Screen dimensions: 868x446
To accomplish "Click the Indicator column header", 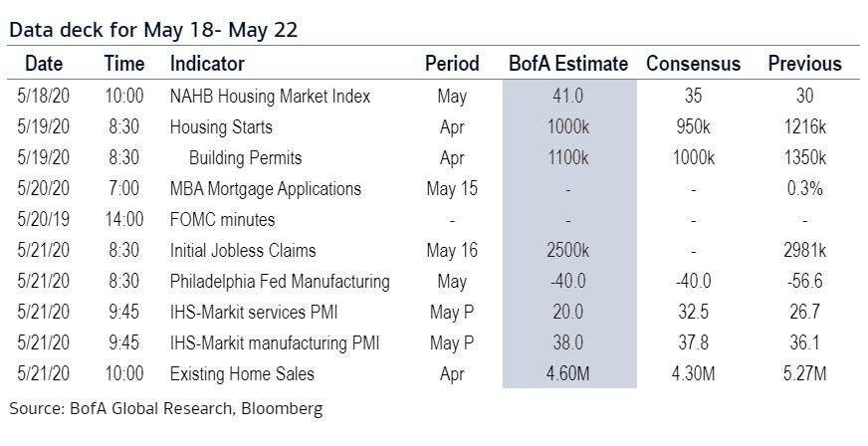I will [207, 64].
